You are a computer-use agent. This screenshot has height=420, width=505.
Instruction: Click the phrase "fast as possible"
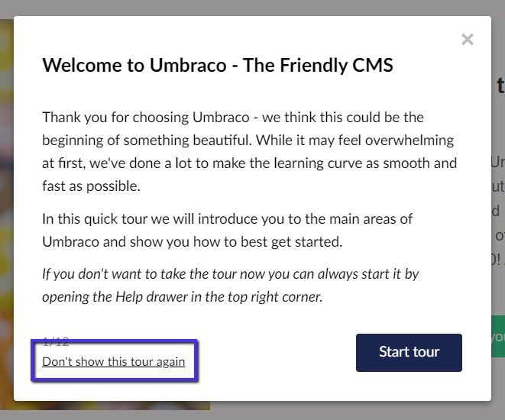[x=92, y=186]
